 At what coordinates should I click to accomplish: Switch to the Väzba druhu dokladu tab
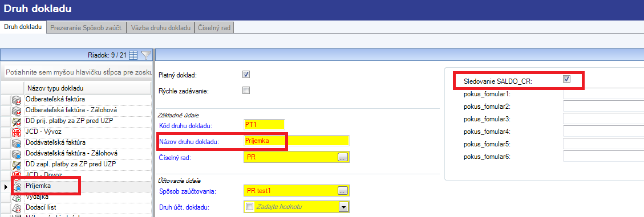(161, 28)
